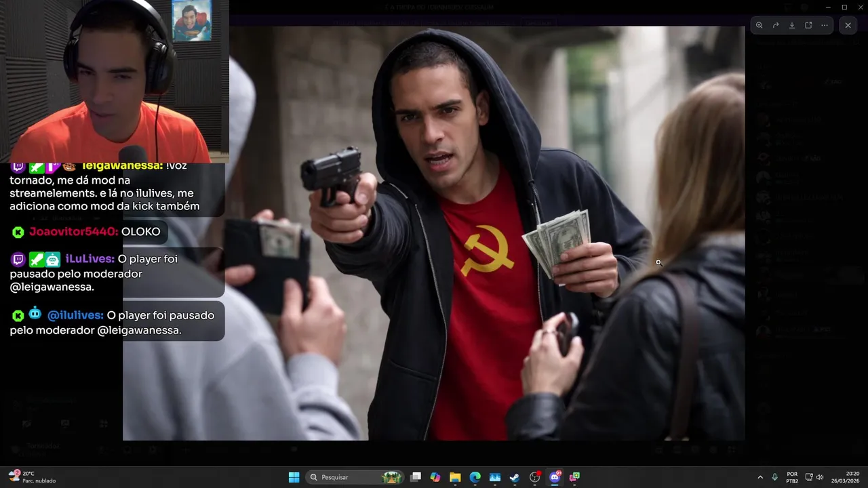Click the blue bot badge beside @ilulives
Viewport: 868px width, 488px height.
pyautogui.click(x=35, y=314)
